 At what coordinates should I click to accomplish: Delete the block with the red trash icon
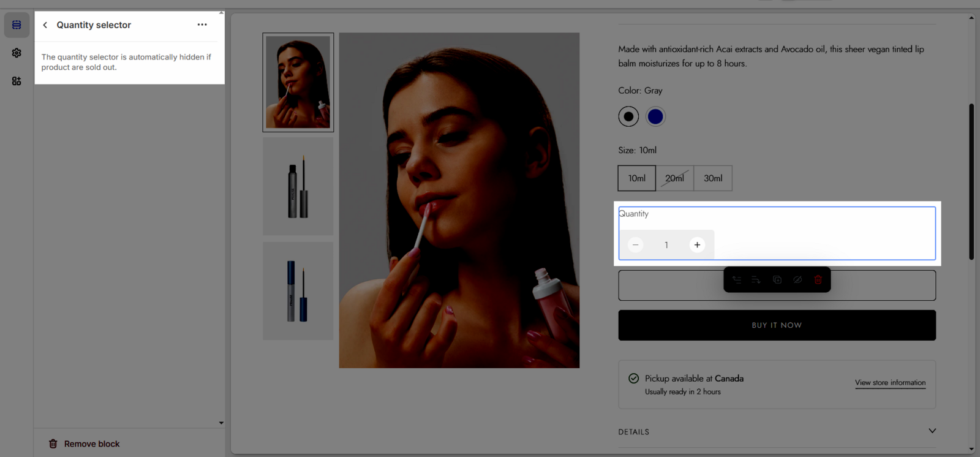pos(818,280)
